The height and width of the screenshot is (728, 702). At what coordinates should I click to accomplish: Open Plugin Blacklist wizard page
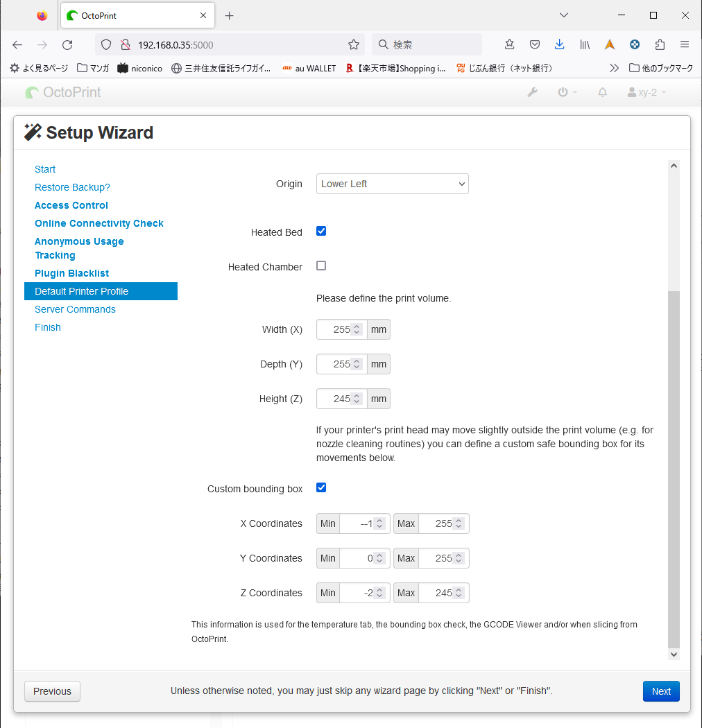coord(71,273)
